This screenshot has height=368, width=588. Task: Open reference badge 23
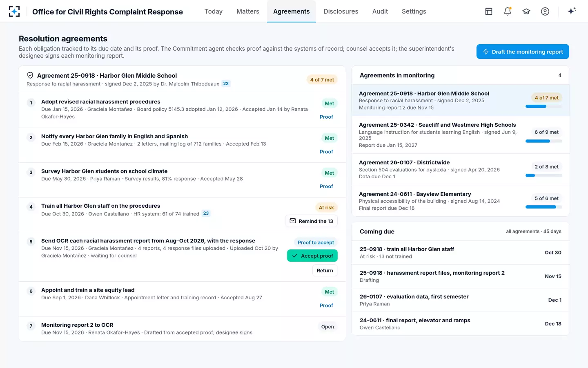click(x=206, y=213)
